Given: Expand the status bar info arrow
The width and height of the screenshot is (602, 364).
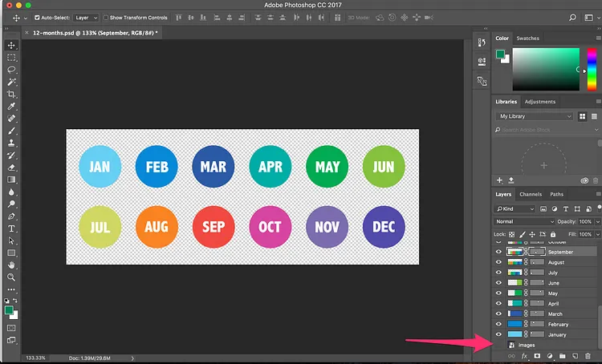Looking at the screenshot, I should [132, 358].
